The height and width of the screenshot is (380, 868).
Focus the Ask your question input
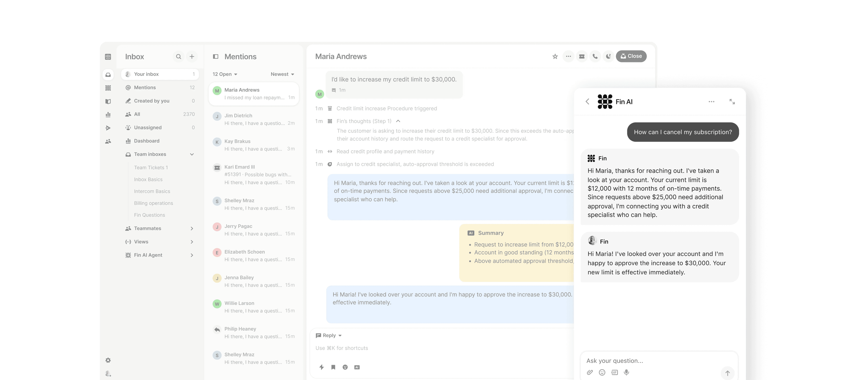click(659, 361)
